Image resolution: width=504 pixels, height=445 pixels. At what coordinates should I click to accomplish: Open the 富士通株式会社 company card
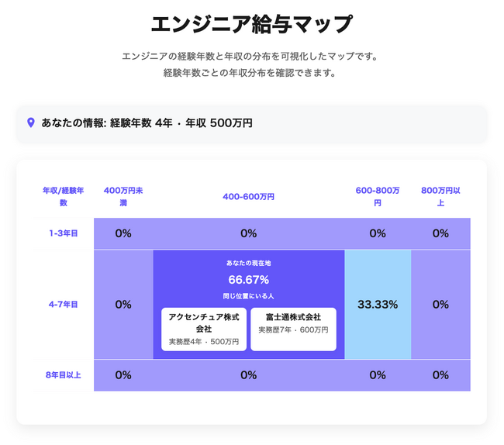point(293,329)
